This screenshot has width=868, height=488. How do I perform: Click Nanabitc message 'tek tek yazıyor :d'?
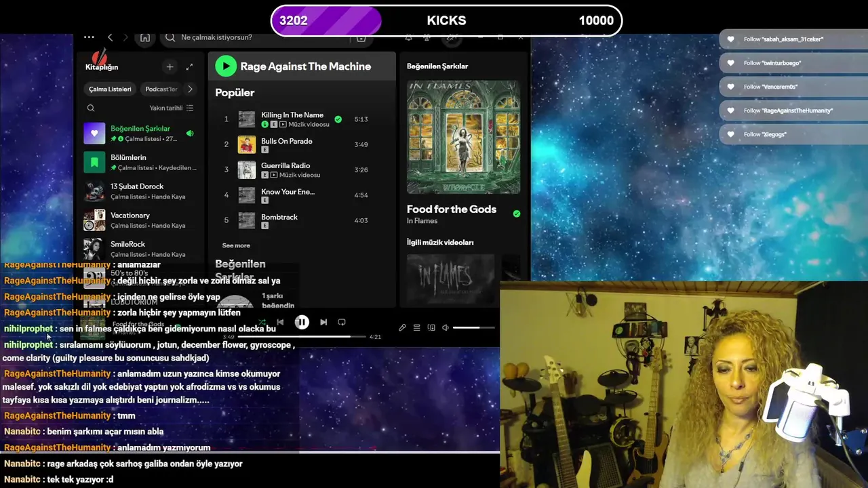[x=80, y=480]
